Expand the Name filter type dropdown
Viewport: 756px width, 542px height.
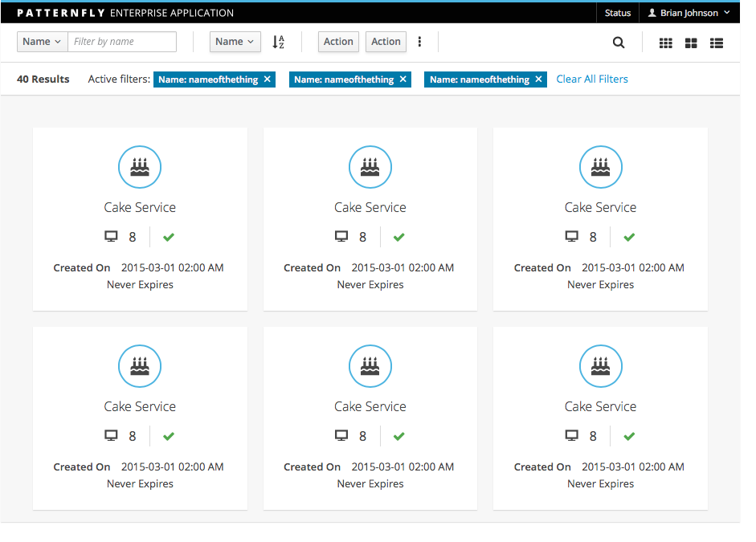[x=42, y=42]
